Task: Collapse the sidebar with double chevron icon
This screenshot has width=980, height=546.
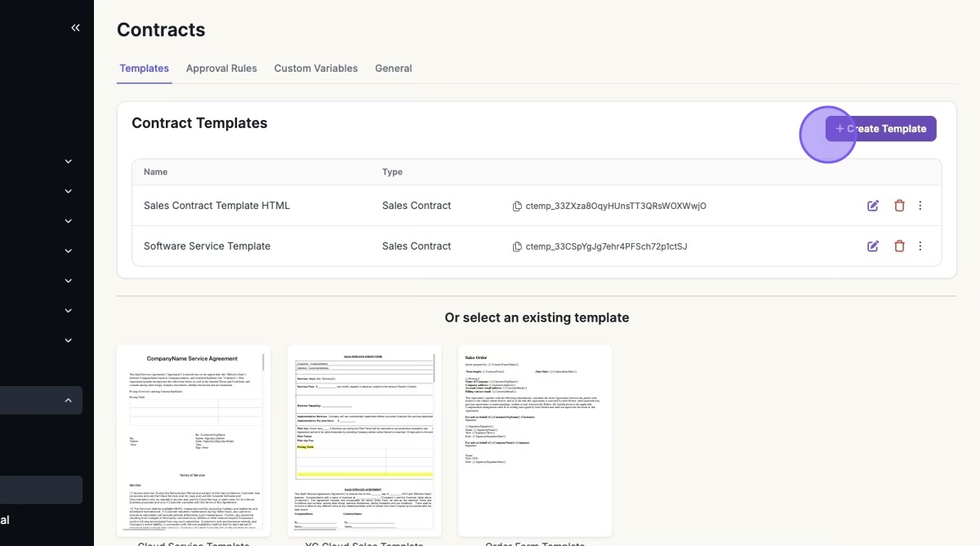Action: coord(75,28)
